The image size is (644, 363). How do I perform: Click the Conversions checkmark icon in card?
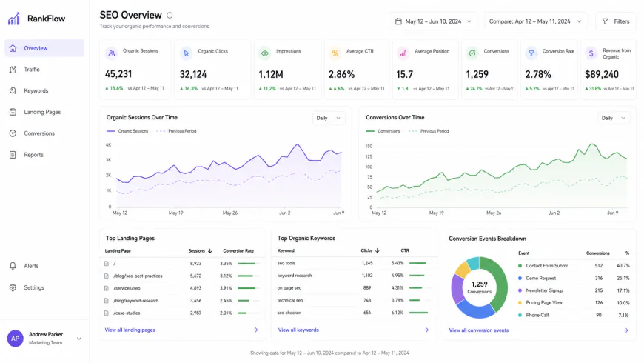point(472,53)
